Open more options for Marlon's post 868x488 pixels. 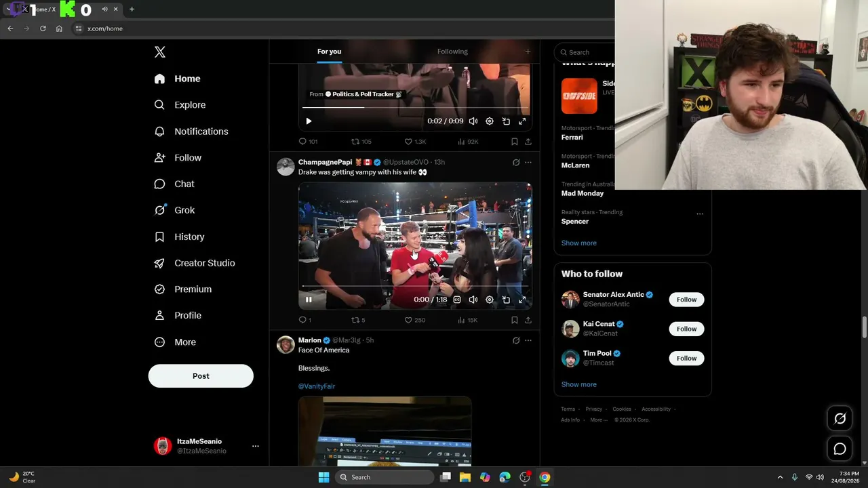click(528, 340)
